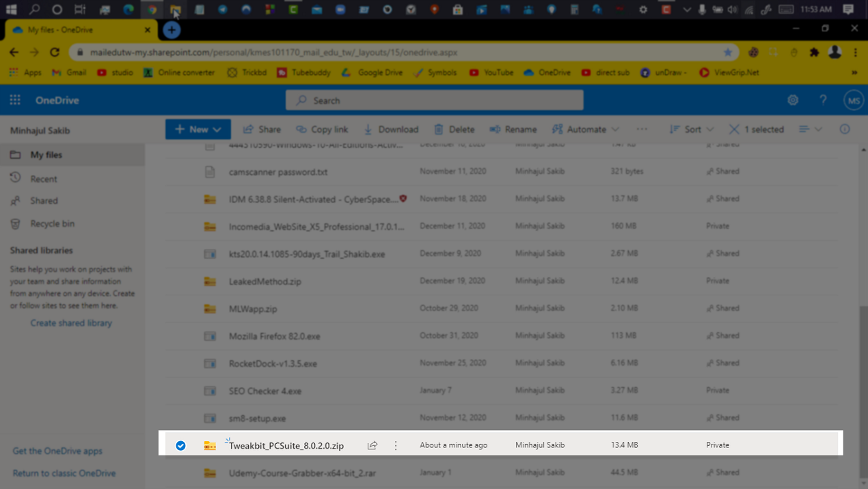Toggle selection filter showing 1 selected
Screen dimensions: 868x489
click(x=757, y=129)
